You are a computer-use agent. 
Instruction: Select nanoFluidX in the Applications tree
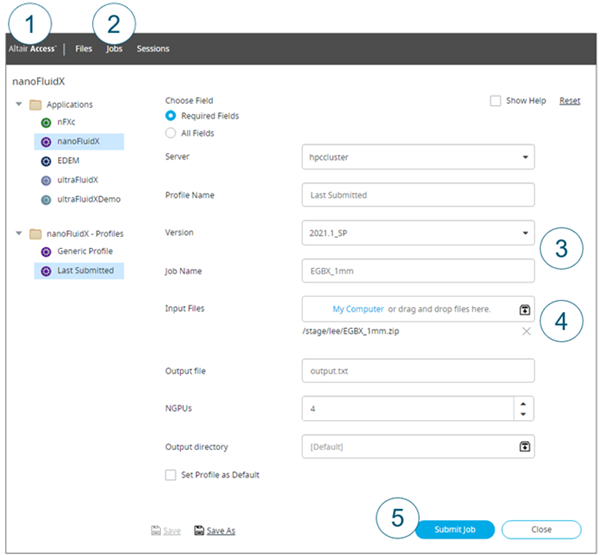pyautogui.click(x=78, y=141)
